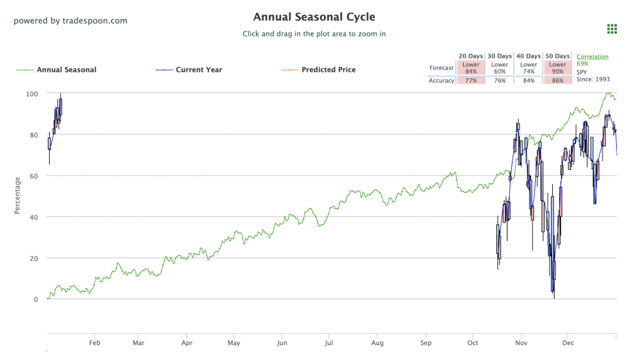Screen dimensions: 644x352
Task: Click the Feb label on the time axis
Action: click(94, 343)
